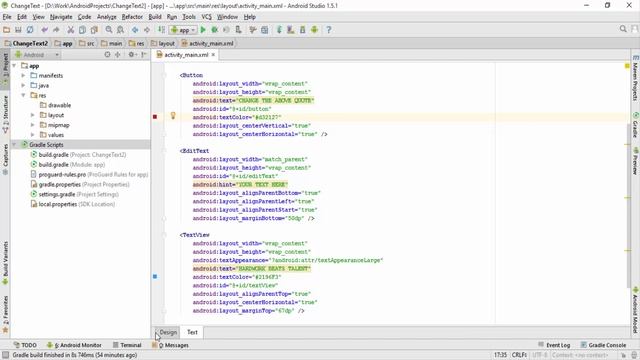Click the Paste toolbar icon

pos(94,30)
